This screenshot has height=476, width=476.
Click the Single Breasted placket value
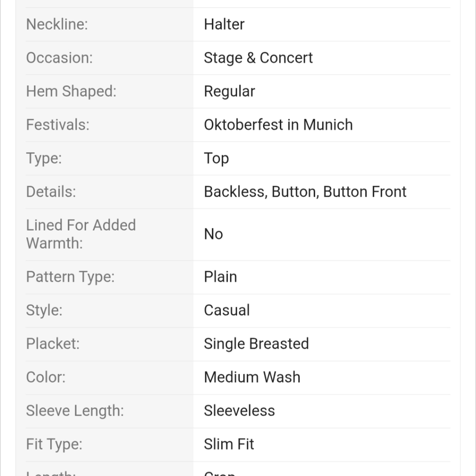[x=256, y=344]
